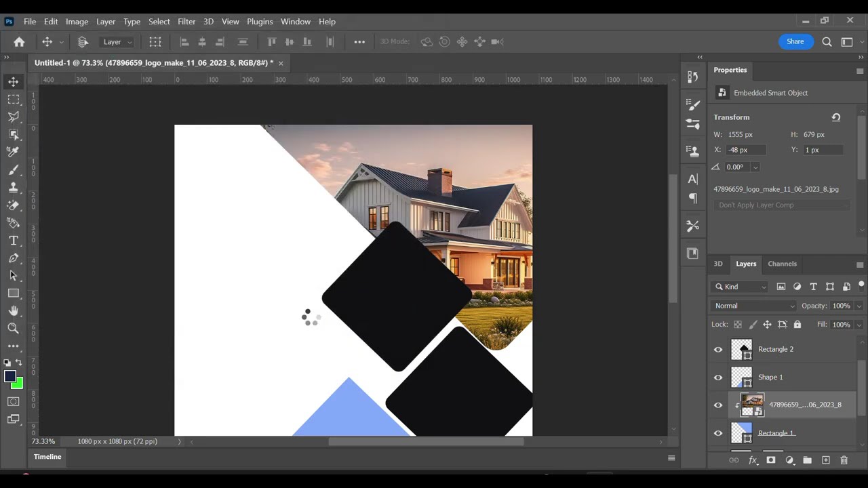Open the blend mode Normal dropdown
The width and height of the screenshot is (868, 488).
[754, 306]
